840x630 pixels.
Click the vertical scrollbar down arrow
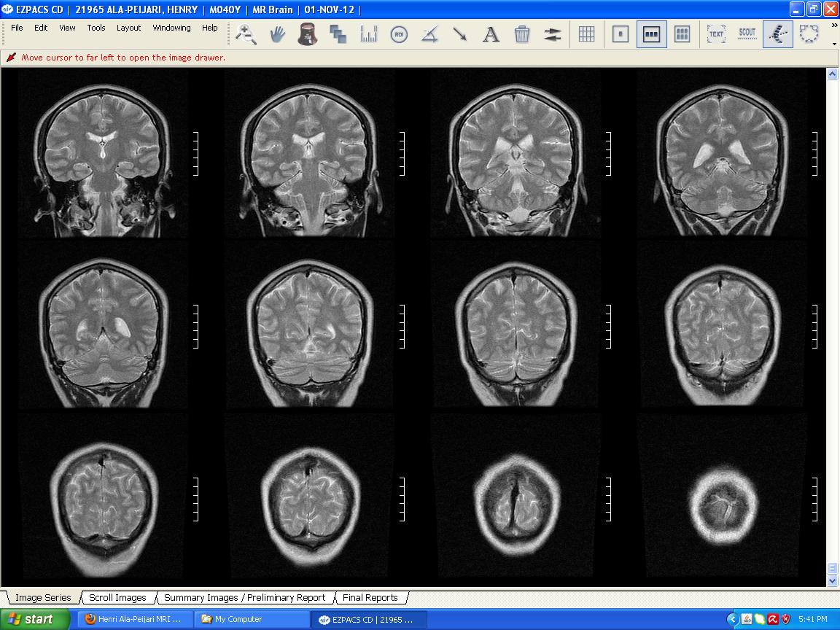click(x=833, y=581)
